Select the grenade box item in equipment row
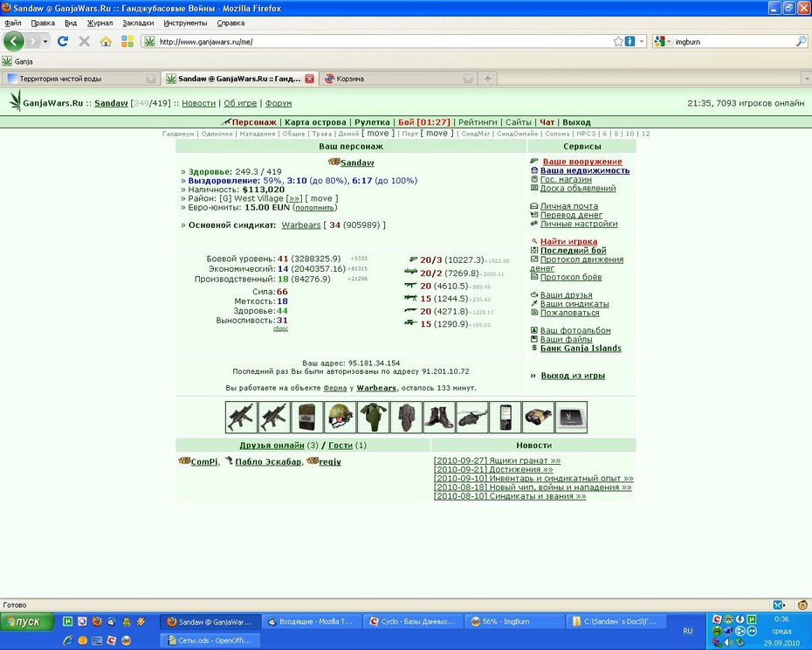This screenshot has width=812, height=650. pos(307,418)
